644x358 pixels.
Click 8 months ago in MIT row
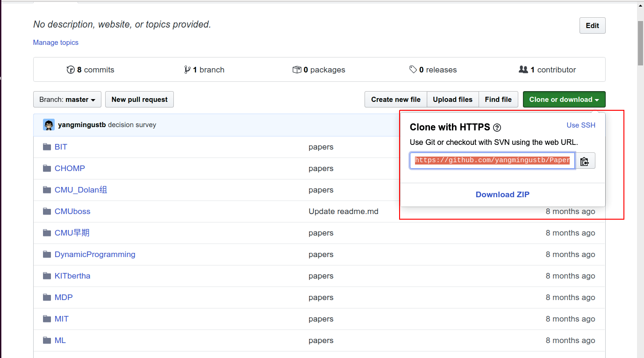click(x=571, y=319)
